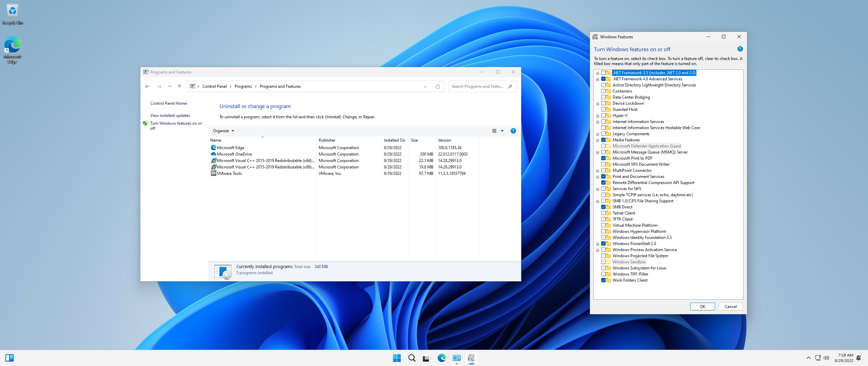
Task: Toggle .NET Framework 3.5 checkbox on
Action: pyautogui.click(x=604, y=73)
